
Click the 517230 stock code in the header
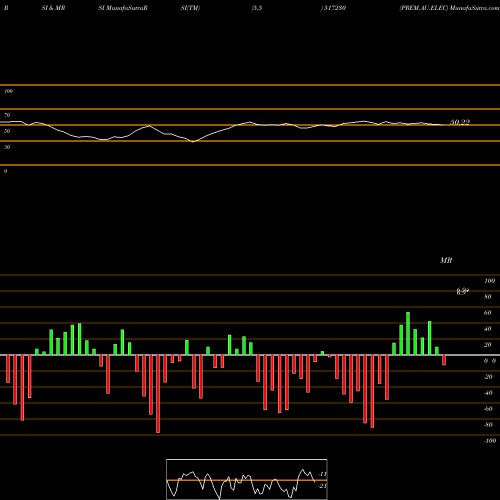pyautogui.click(x=334, y=8)
